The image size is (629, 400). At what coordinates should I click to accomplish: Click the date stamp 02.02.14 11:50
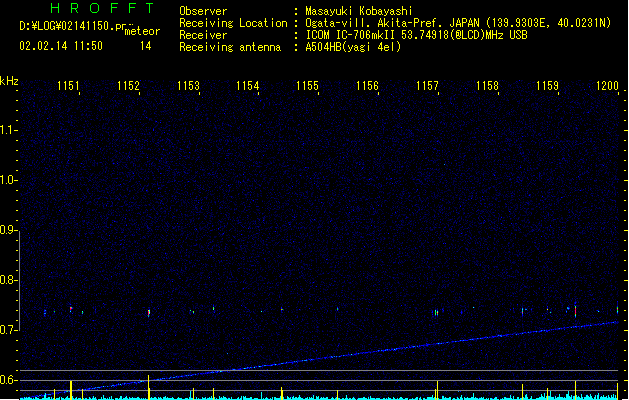61,46
